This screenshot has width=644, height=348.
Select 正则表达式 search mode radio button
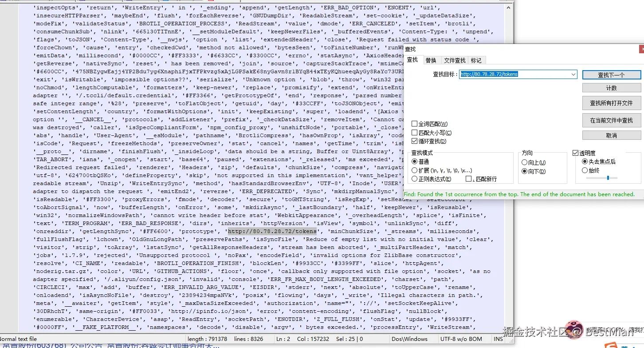[x=415, y=179]
